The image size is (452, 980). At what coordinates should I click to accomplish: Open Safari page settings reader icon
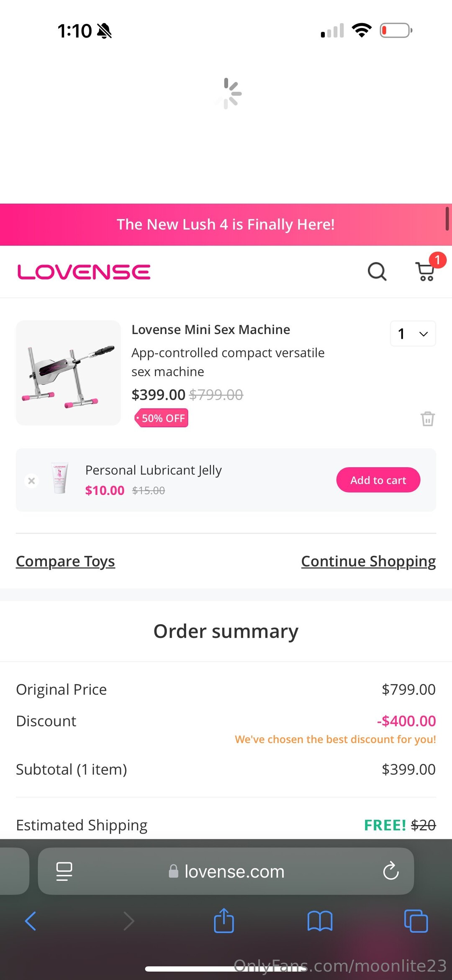coord(64,871)
